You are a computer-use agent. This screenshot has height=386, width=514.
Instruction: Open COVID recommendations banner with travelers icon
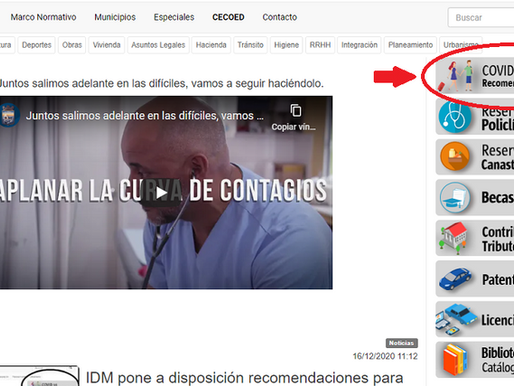pyautogui.click(x=475, y=76)
